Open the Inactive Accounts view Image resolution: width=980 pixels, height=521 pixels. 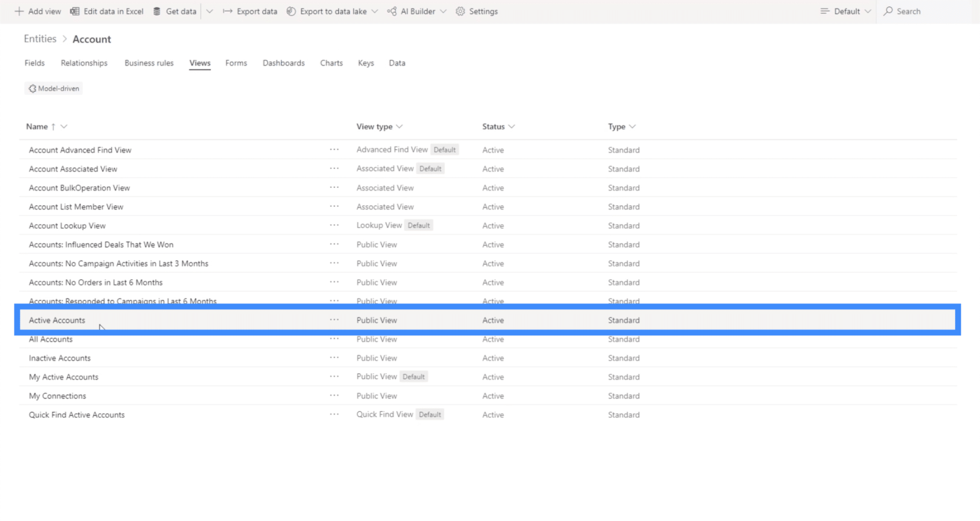[60, 358]
